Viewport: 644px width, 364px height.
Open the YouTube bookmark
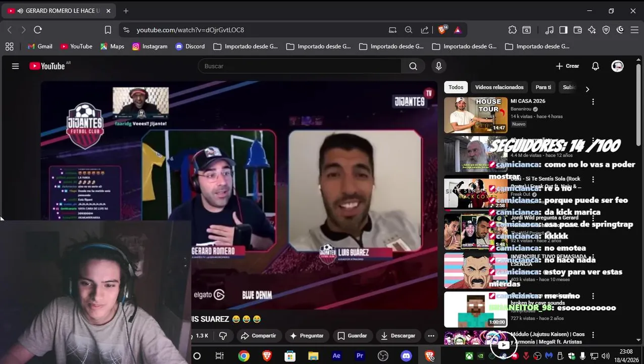76,47
